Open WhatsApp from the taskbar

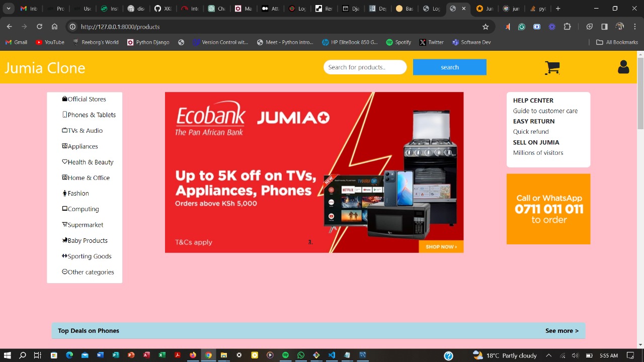(301, 355)
